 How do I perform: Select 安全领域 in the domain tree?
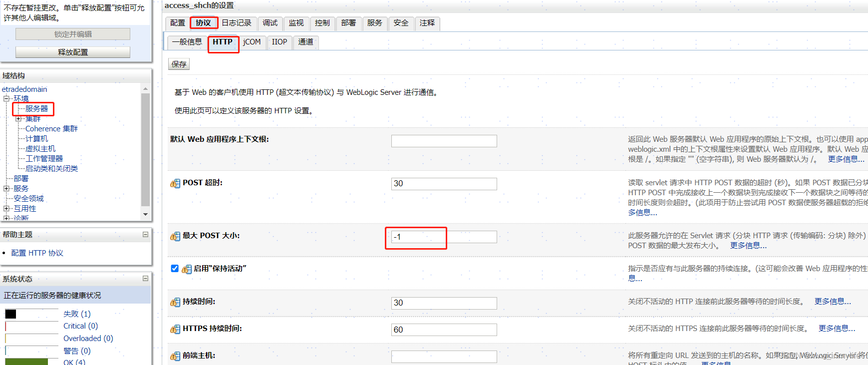[28, 198]
